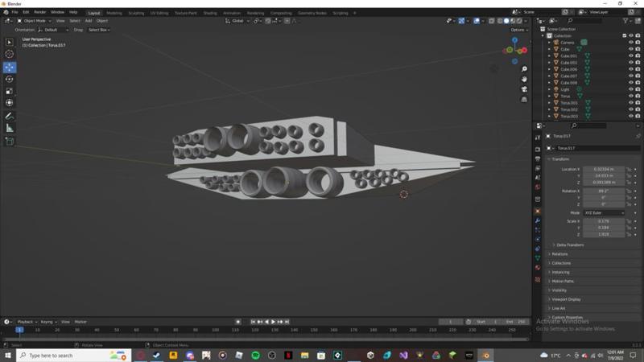
Task: Switch to the Shading workspace tab
Action: point(210,13)
